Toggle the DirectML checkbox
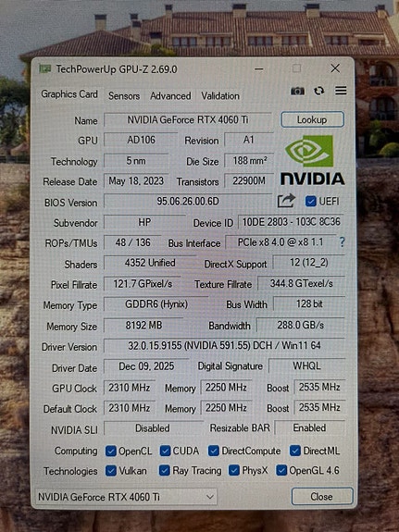Screen dimensions: 399x532 point(294,451)
